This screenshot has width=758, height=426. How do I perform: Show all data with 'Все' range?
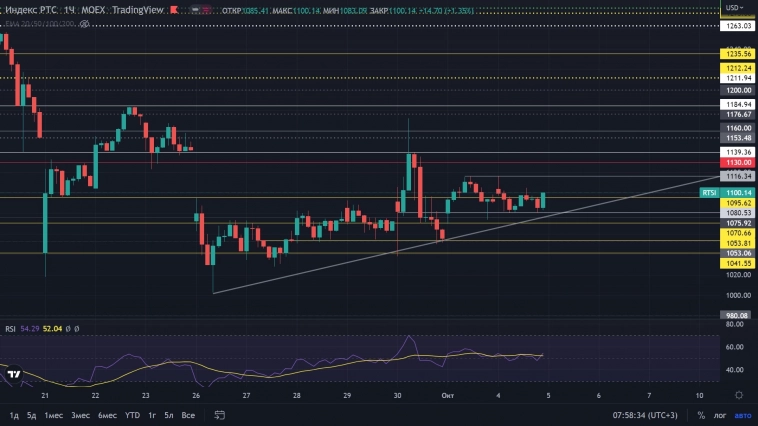(x=188, y=415)
